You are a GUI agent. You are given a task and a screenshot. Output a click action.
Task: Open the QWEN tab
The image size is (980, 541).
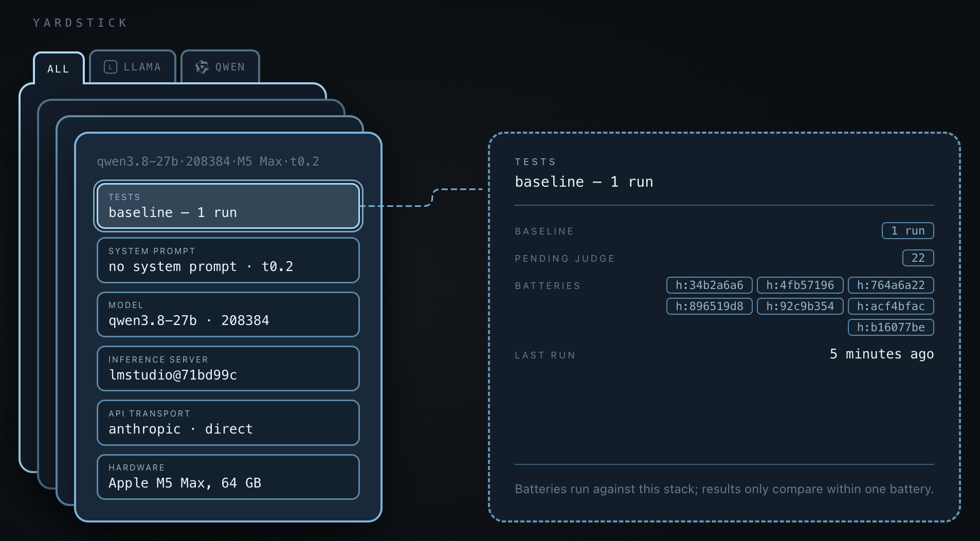(220, 66)
